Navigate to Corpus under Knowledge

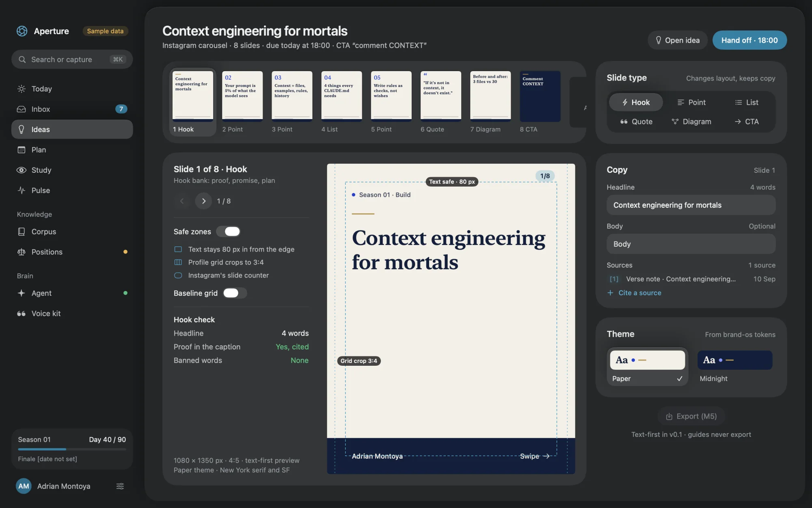pos(72,231)
